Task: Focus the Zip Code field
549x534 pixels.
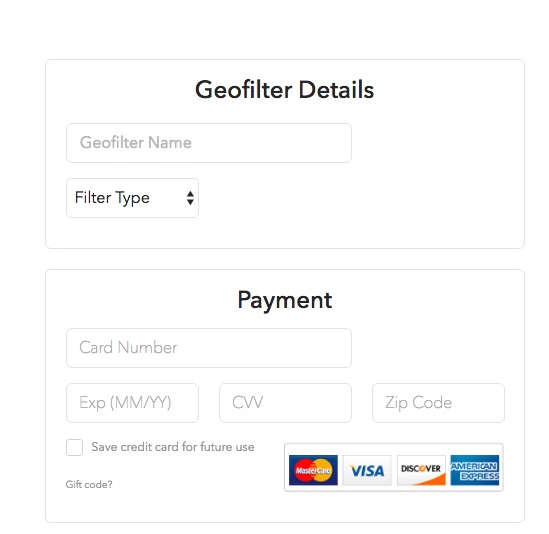Action: click(x=438, y=403)
